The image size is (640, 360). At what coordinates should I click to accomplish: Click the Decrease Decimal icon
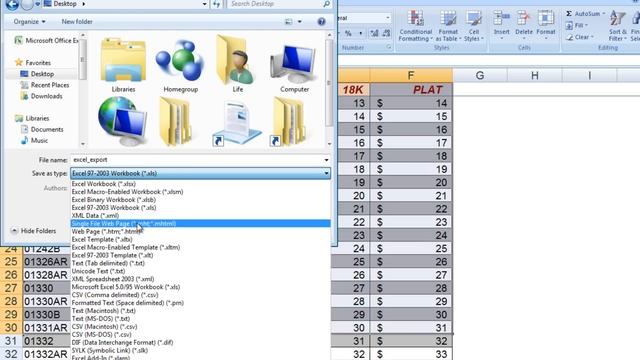pos(386,33)
